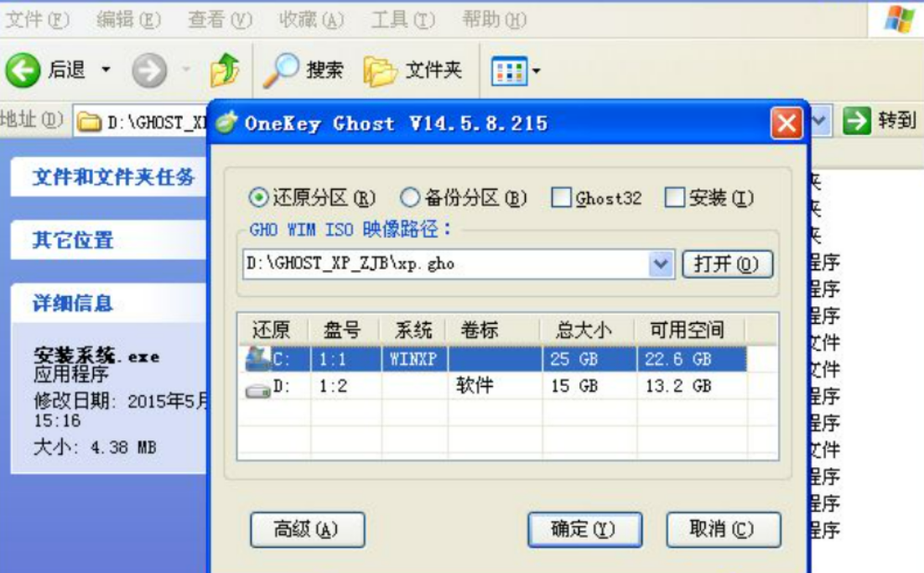
Task: Open the 查看(V) menu
Action: point(220,20)
